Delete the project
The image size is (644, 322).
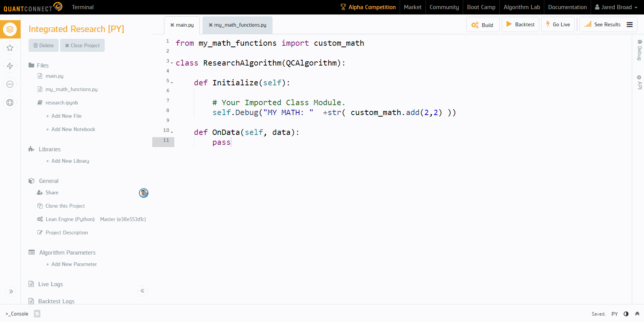[x=43, y=45]
